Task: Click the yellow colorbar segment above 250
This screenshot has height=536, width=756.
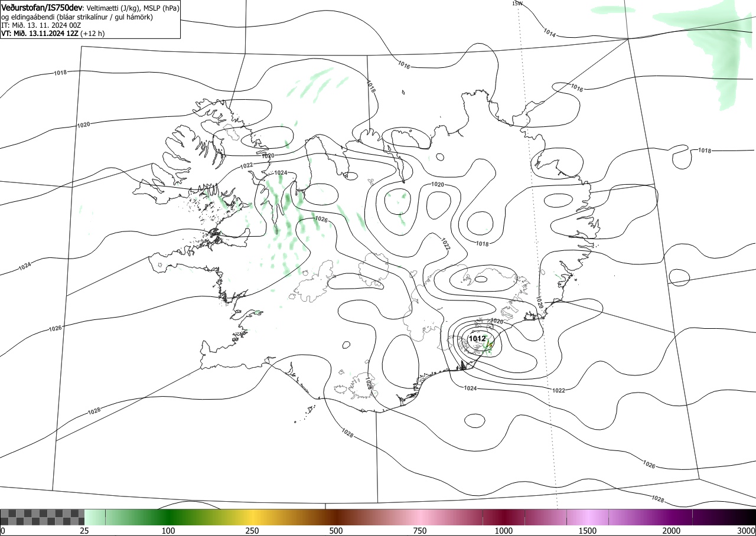Action: 252,517
